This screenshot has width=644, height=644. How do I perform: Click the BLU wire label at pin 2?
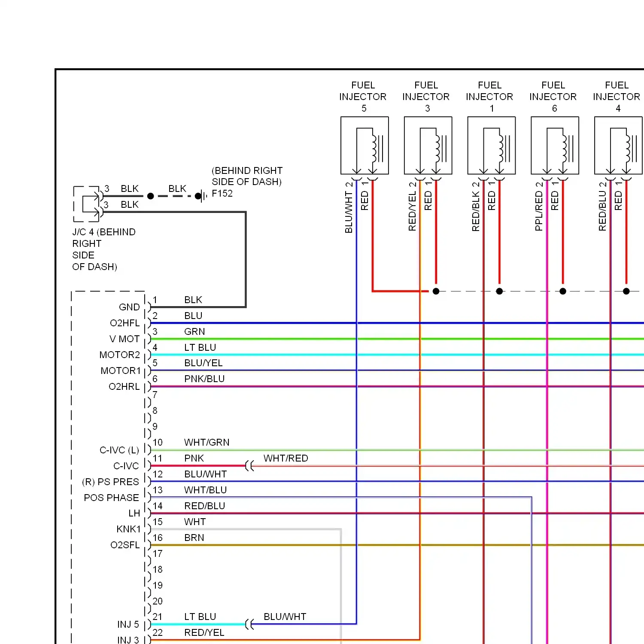pyautogui.click(x=193, y=316)
